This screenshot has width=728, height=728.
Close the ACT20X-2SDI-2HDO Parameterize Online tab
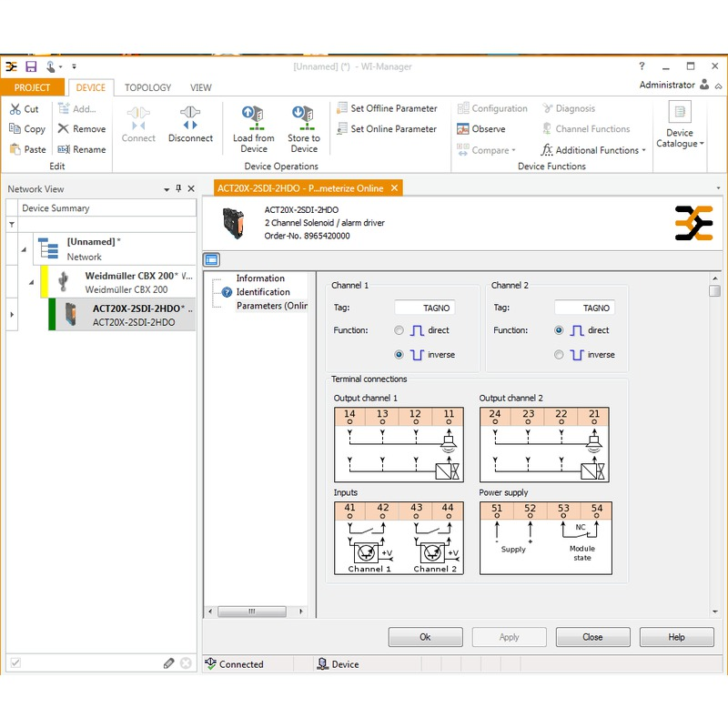(x=394, y=188)
